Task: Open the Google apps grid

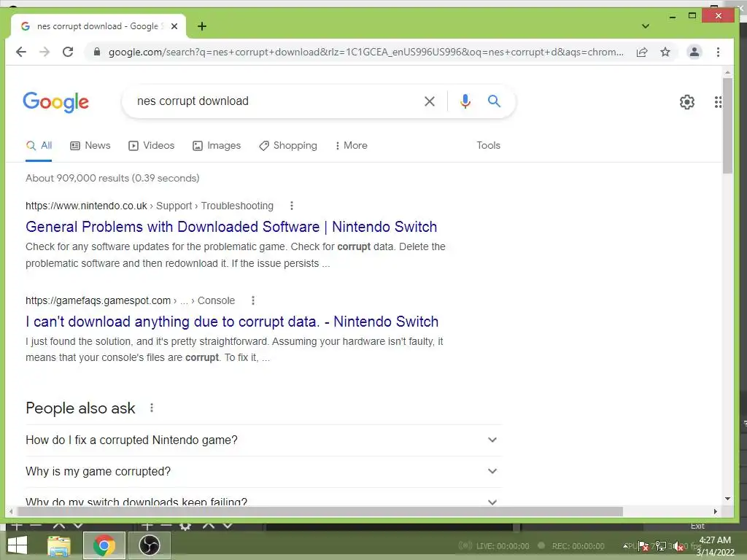Action: [718, 102]
